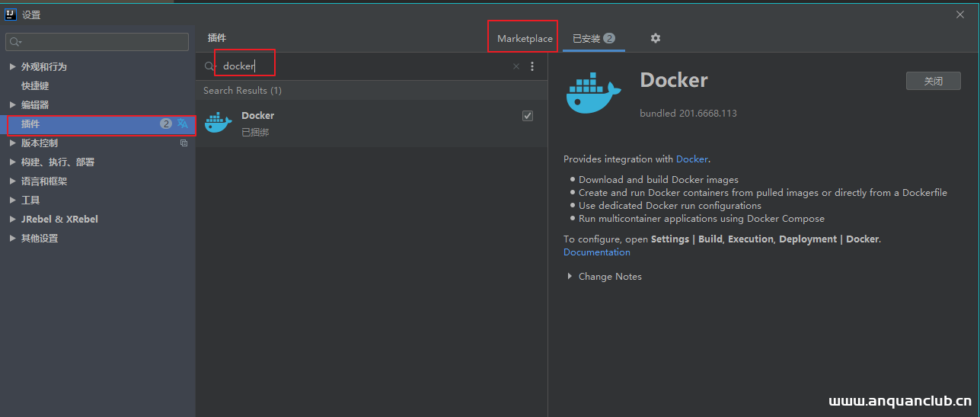Click the installed count badge 2
980x417 pixels.
tap(609, 38)
